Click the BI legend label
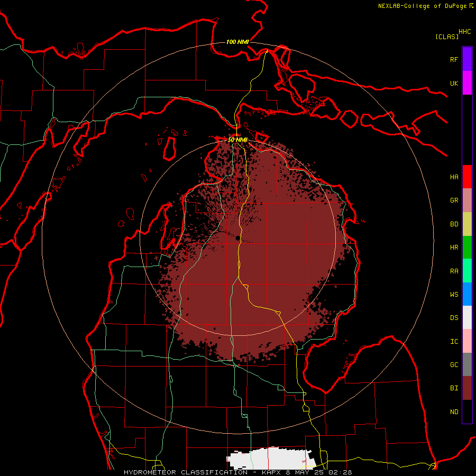This screenshot has width=476, height=476. coord(454,388)
